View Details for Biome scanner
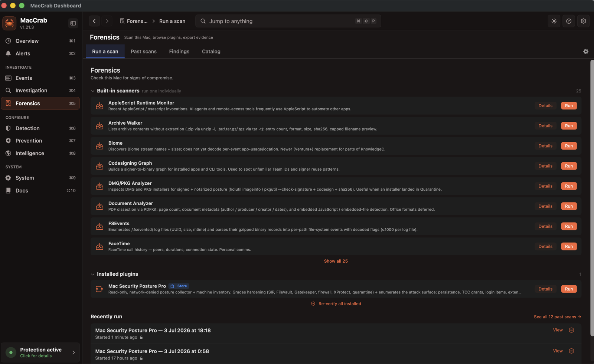The width and height of the screenshot is (594, 364). pos(545,146)
